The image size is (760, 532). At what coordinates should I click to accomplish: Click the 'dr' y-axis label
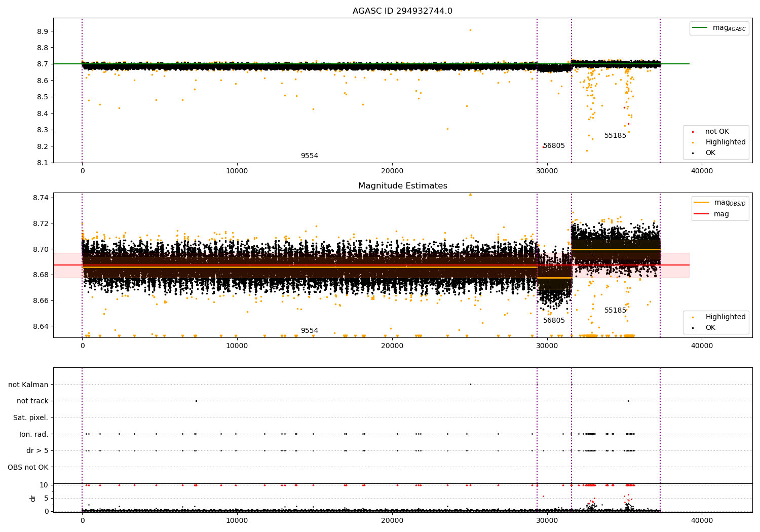(x=33, y=498)
